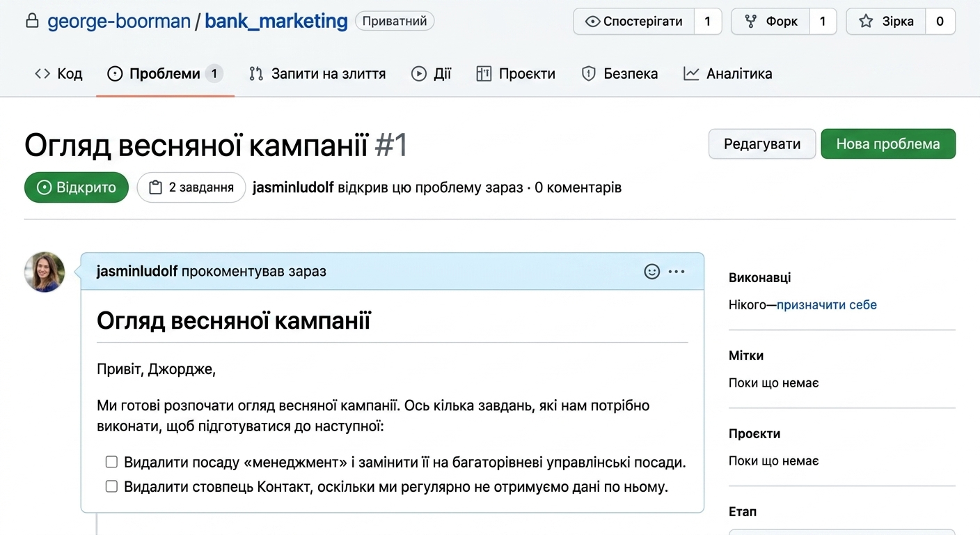The height and width of the screenshot is (535, 980).
Task: Click the green 'Нова проблема' button
Action: coord(888,144)
